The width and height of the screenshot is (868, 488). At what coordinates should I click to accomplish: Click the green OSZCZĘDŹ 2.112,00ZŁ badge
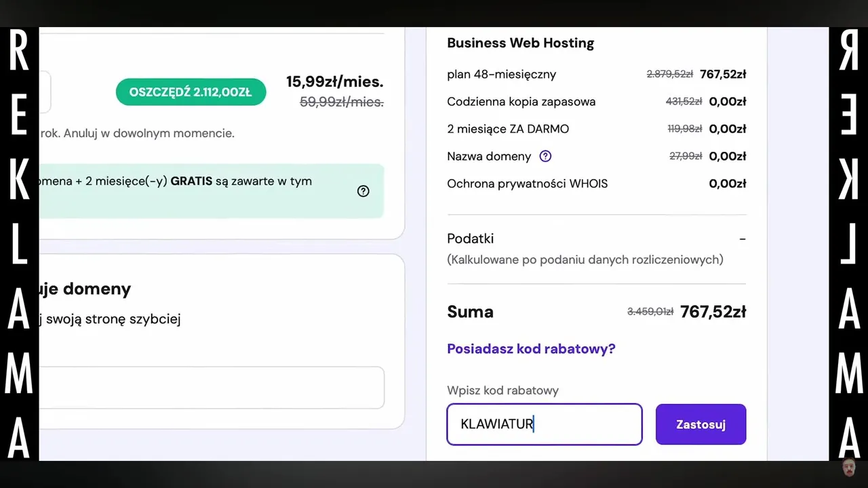pyautogui.click(x=191, y=92)
